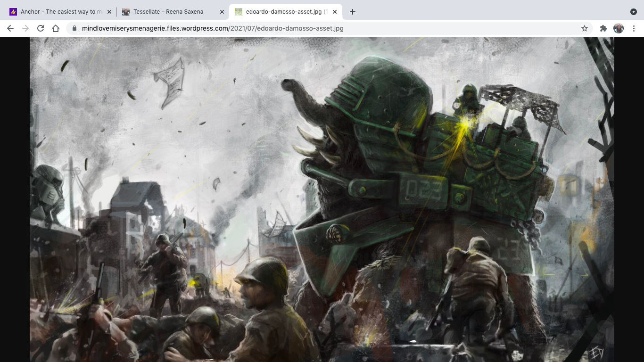Open the Home page button
Viewport: 644px width, 362px height.
[56, 28]
